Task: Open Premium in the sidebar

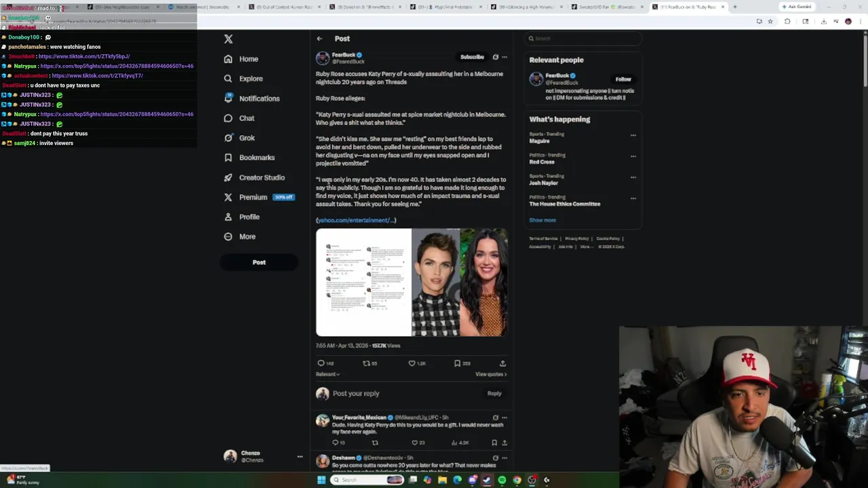Action: tap(258, 197)
